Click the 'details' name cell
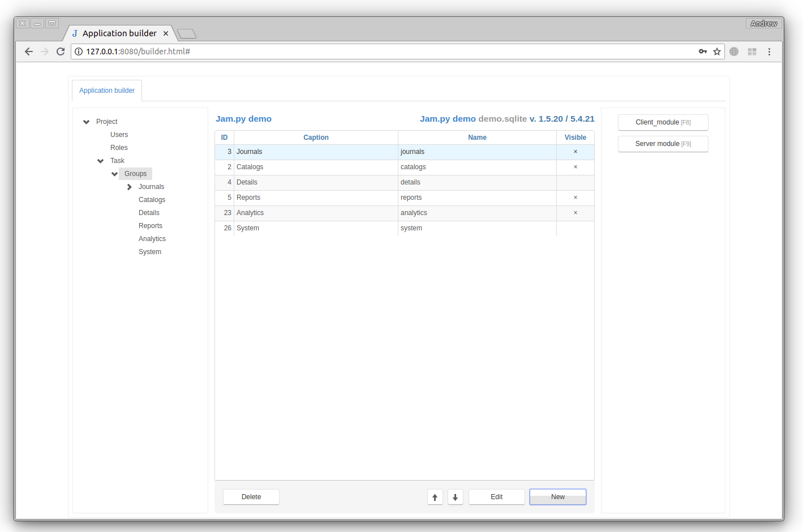This screenshot has height=532, width=803. (x=477, y=182)
